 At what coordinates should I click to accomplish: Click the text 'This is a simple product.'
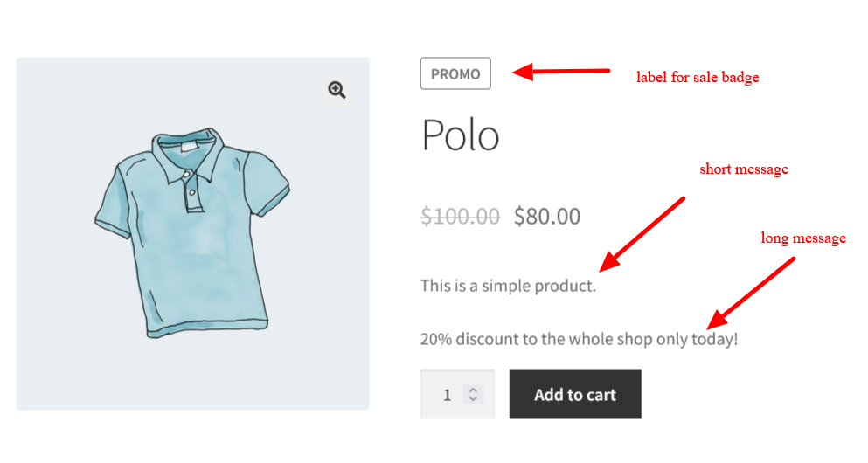tap(508, 286)
